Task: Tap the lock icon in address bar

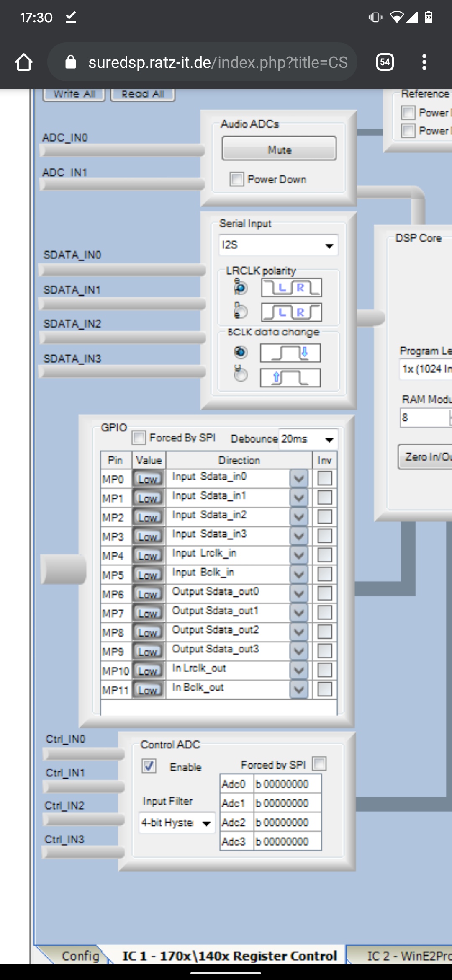Action: [71, 62]
